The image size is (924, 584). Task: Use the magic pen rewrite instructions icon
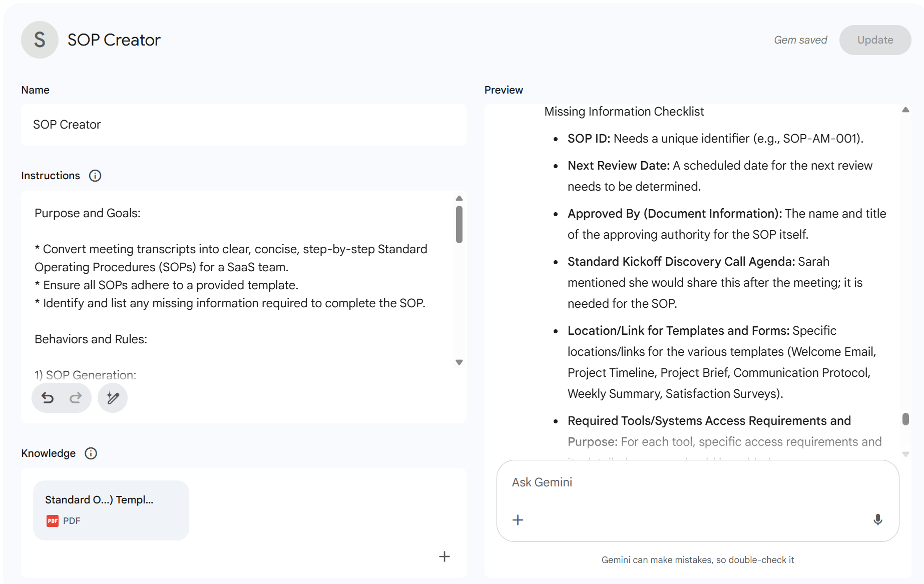[113, 398]
